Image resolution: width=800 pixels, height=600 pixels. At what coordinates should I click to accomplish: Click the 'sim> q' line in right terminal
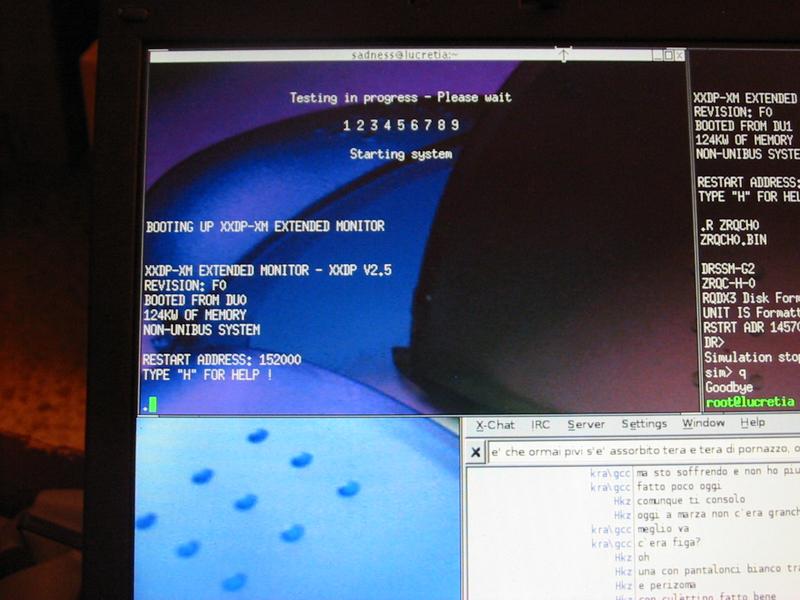[x=725, y=373]
